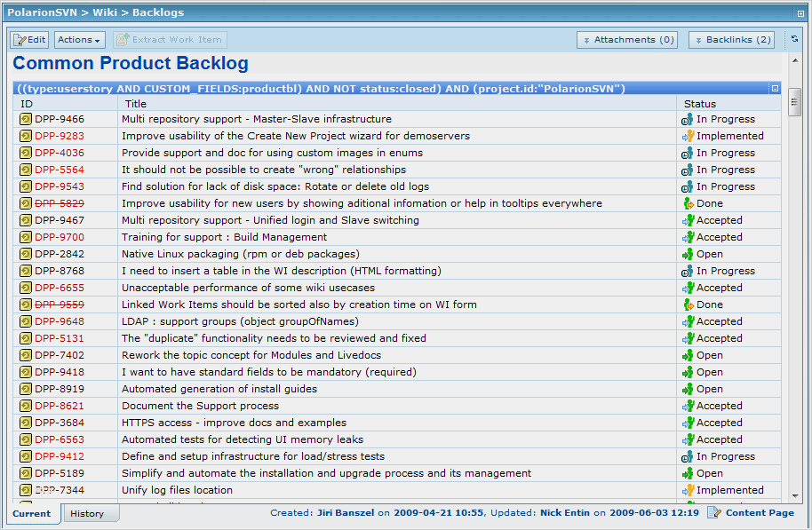
Task: Click the Edit button
Action: pos(29,40)
